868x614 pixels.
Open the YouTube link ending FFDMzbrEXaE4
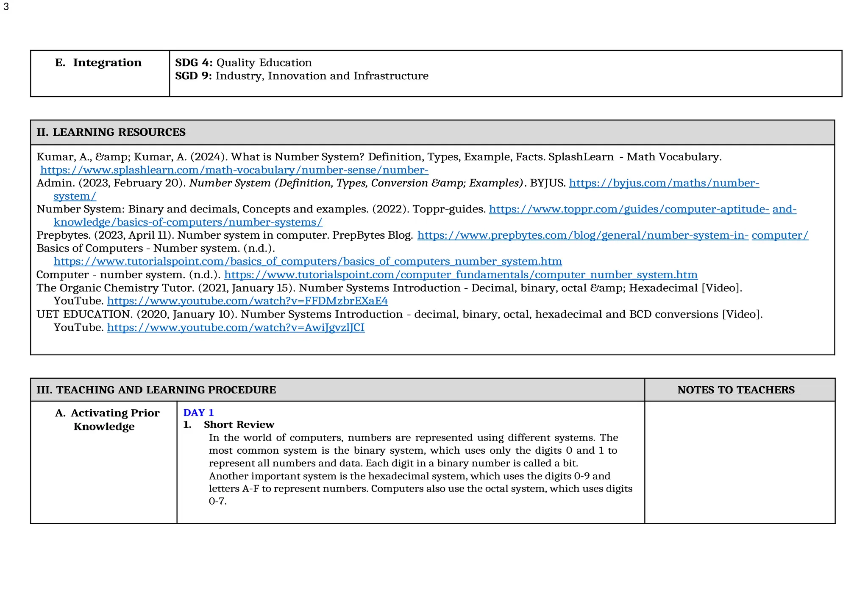(247, 301)
